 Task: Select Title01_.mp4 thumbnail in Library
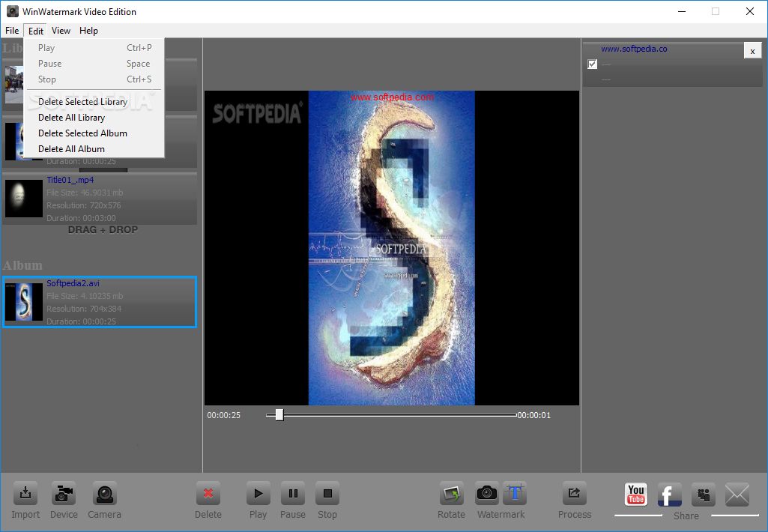(x=24, y=199)
